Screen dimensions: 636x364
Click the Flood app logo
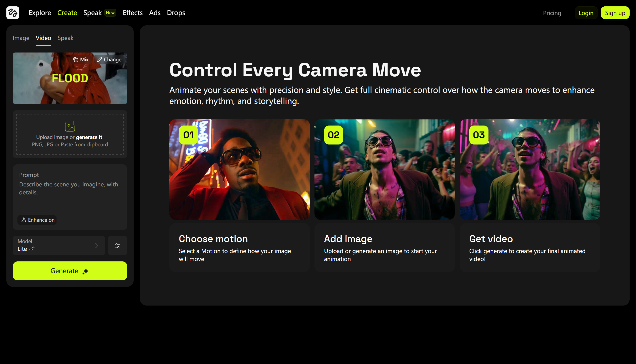tap(13, 13)
